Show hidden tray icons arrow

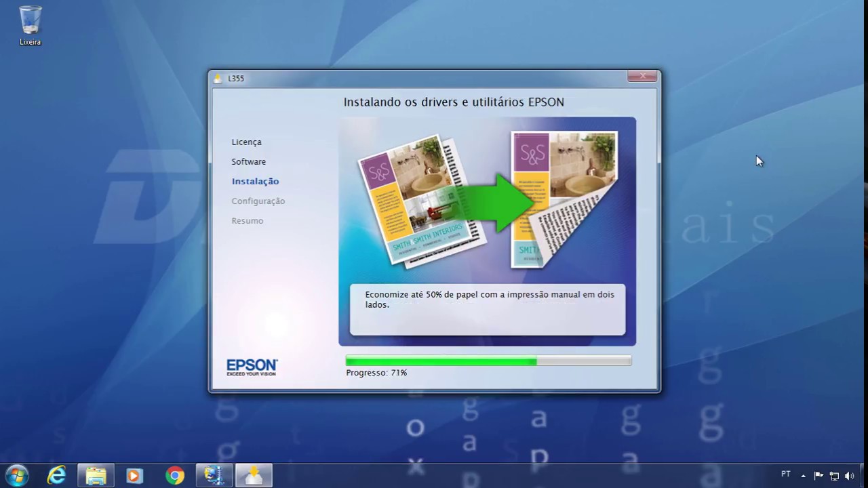pos(804,476)
